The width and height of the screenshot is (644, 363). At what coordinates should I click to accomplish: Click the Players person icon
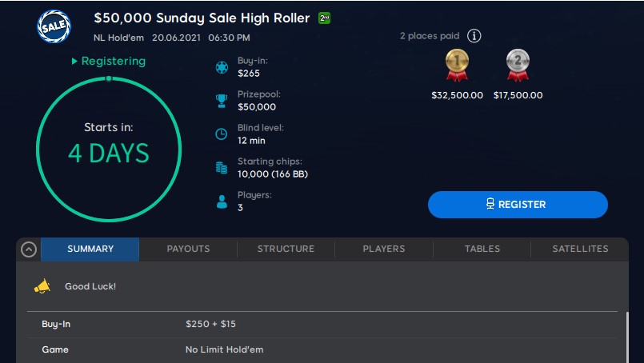tap(222, 201)
